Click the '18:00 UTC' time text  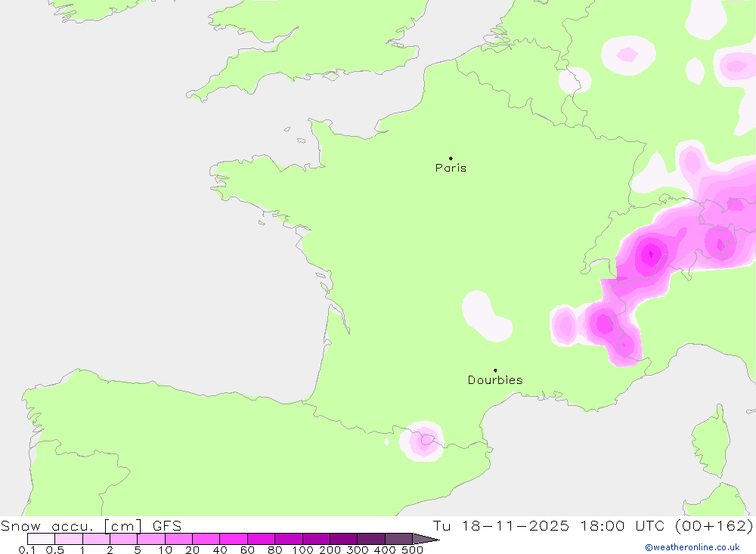pos(623,525)
